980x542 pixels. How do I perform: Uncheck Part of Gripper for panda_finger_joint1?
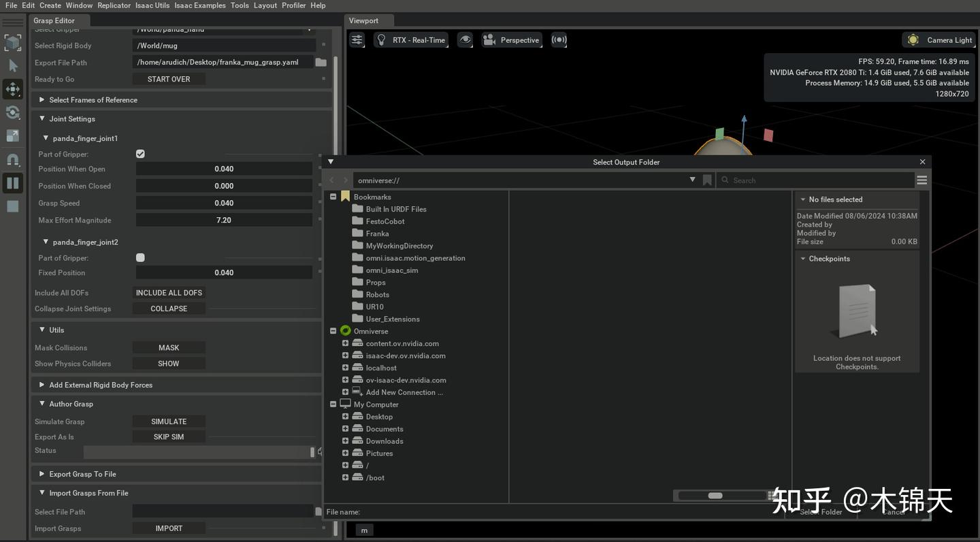[140, 154]
